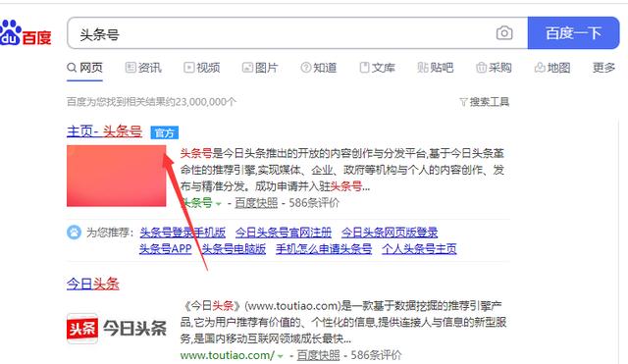Click the paw icon beside 为您推荐
Image resolution: width=628 pixels, height=364 pixels.
pos(74,233)
